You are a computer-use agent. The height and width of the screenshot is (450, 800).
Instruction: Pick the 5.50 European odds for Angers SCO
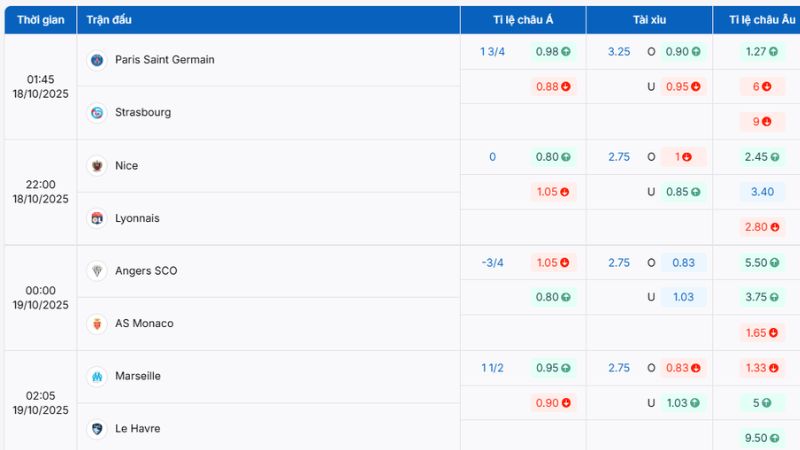761,262
